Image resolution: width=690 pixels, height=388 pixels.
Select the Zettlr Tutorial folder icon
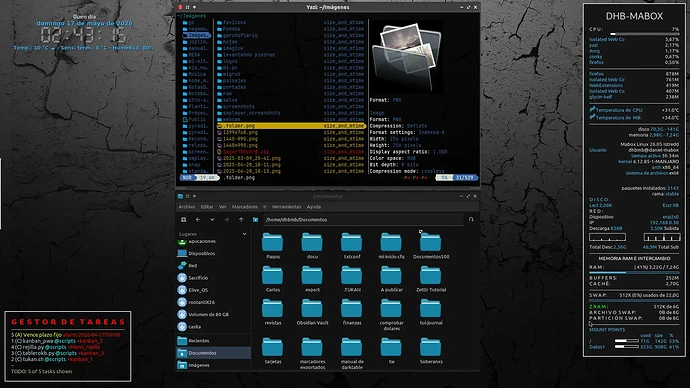pyautogui.click(x=430, y=275)
